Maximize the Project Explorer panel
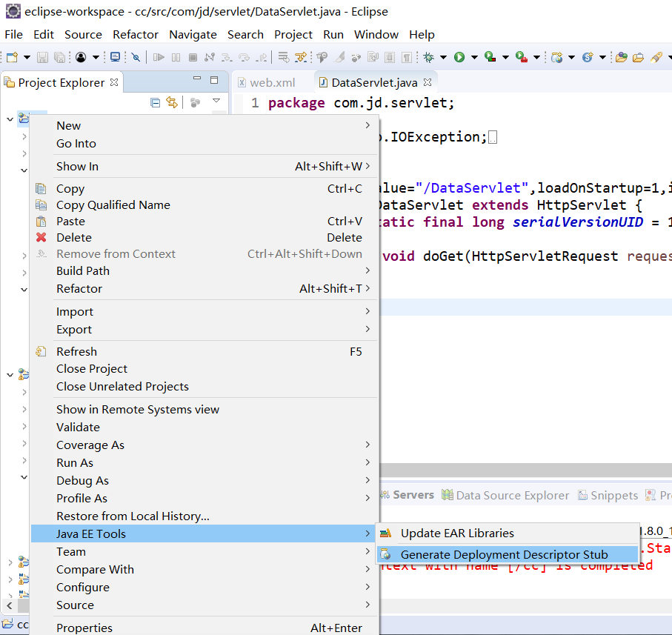 pos(214,80)
